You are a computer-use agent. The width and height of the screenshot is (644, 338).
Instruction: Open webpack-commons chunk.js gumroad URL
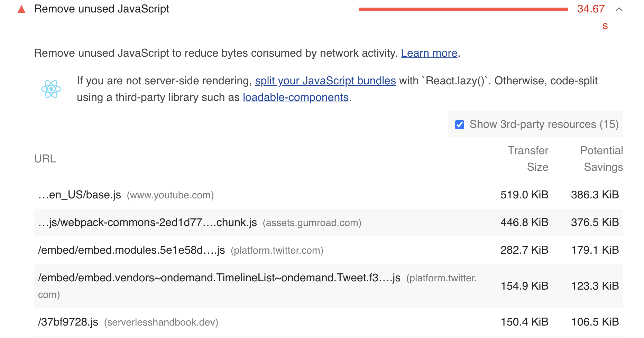[148, 223]
